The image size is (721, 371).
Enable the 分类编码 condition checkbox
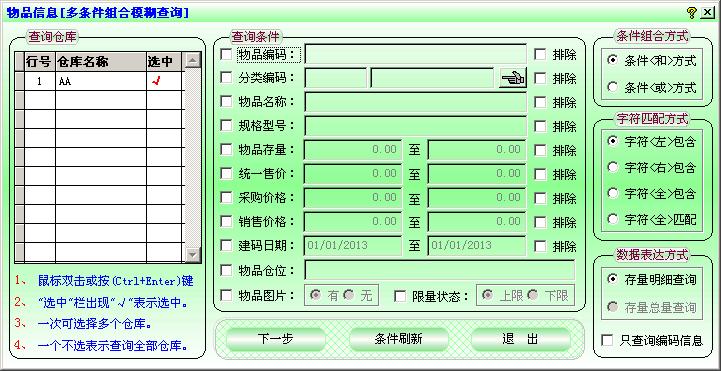click(x=226, y=78)
